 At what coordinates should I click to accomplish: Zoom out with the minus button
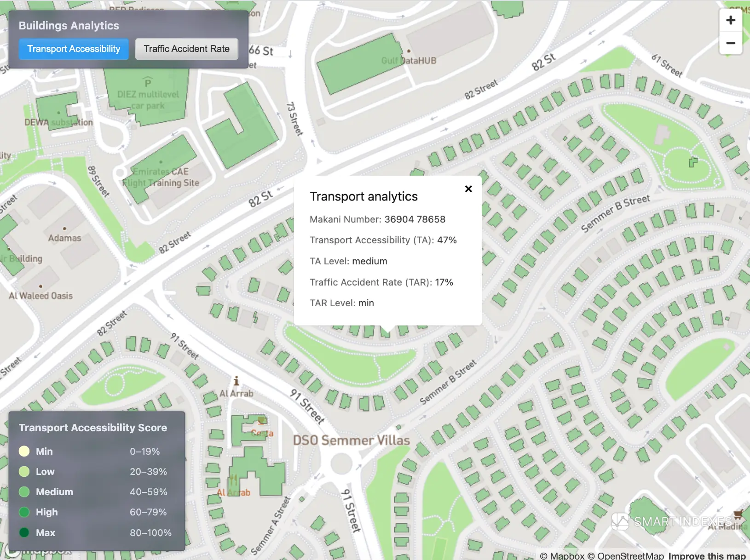tap(730, 43)
